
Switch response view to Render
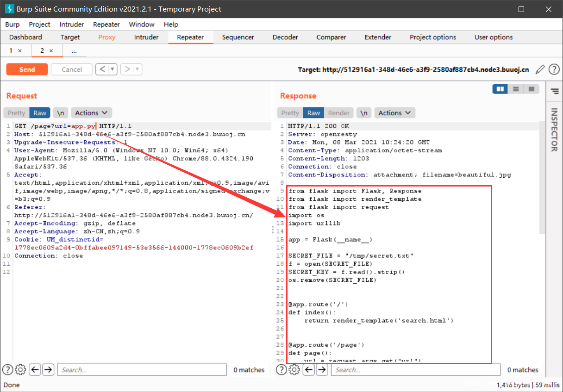[x=339, y=113]
